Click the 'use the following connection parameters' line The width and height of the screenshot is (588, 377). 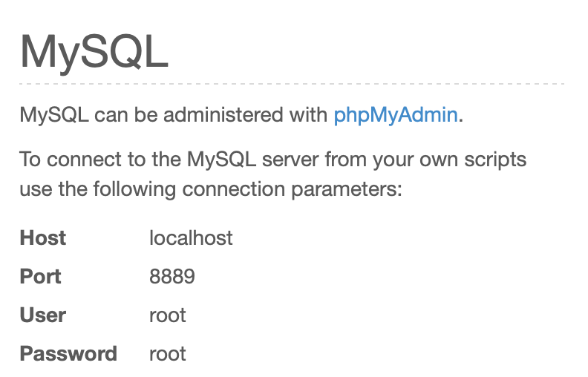click(x=211, y=189)
